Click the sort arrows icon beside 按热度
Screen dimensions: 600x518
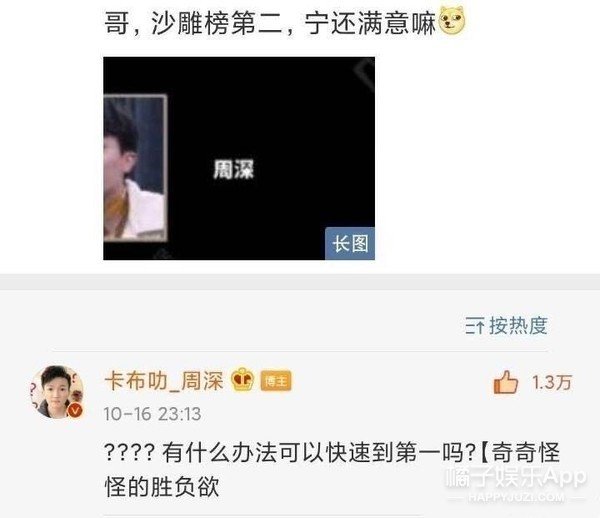(x=474, y=326)
